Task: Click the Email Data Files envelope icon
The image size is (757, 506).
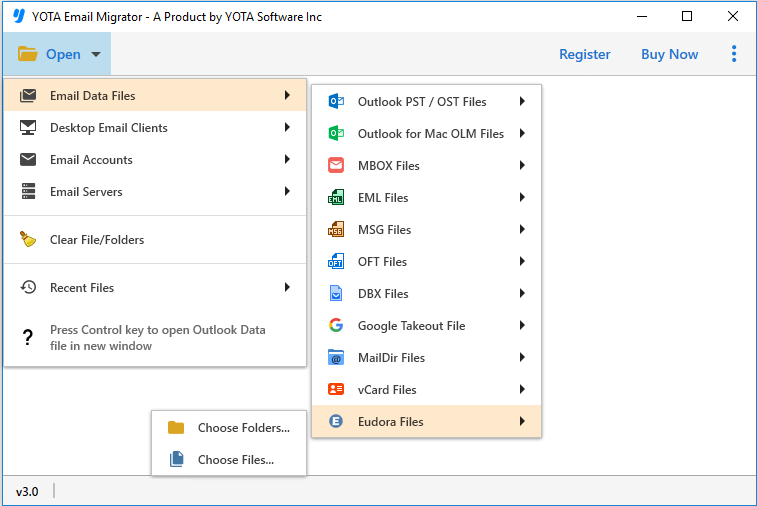Action: (28, 95)
